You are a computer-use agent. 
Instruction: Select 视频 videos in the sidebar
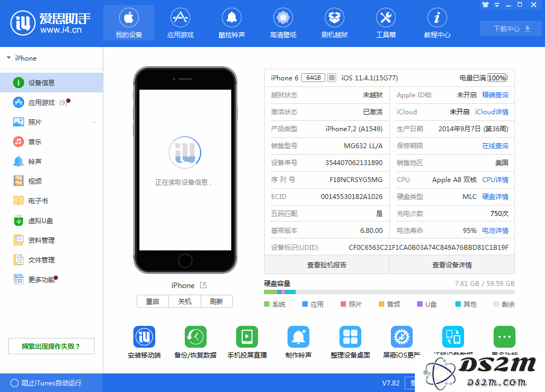tap(51, 181)
